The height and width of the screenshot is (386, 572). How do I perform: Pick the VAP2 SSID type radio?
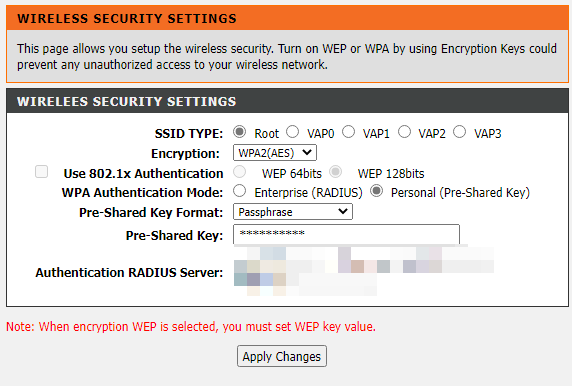(x=404, y=132)
